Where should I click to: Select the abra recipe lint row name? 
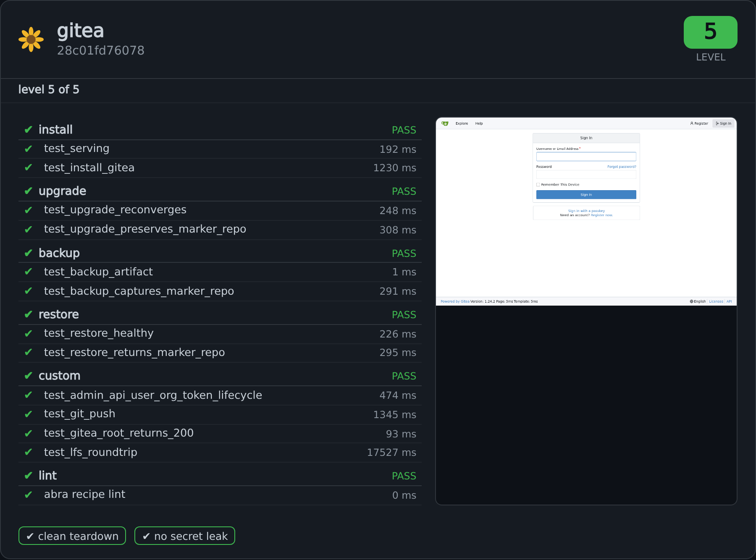pos(84,495)
